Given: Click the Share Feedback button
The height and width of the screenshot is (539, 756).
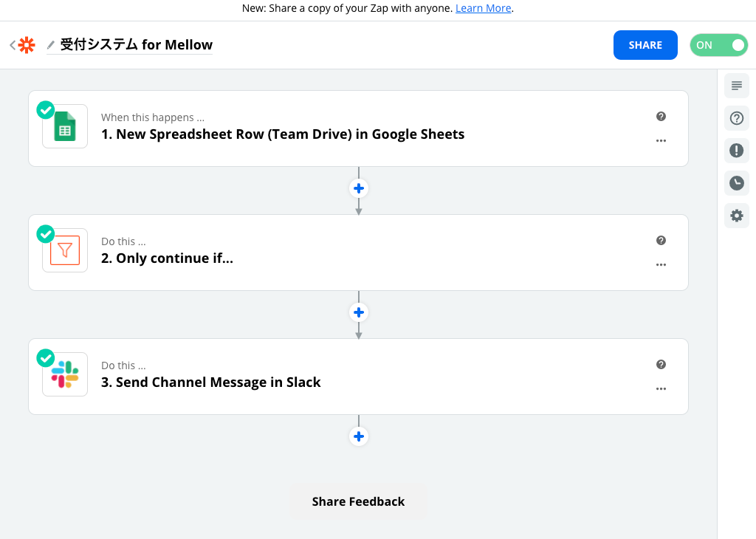Looking at the screenshot, I should click(358, 501).
